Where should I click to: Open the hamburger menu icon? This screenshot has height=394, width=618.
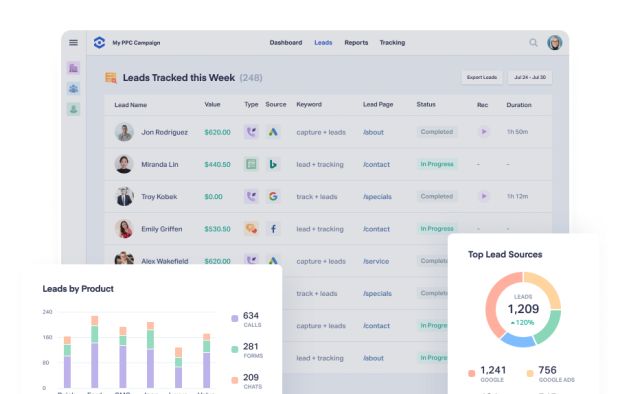click(73, 43)
